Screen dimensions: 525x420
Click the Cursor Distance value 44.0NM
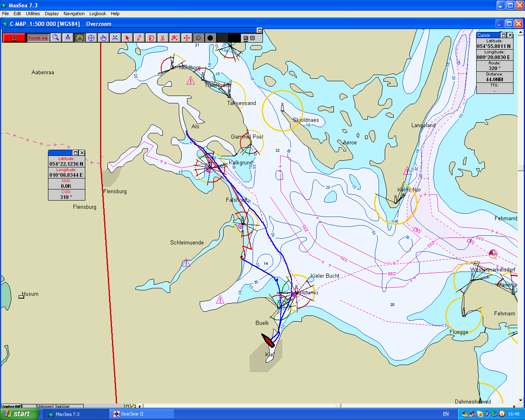pos(495,80)
